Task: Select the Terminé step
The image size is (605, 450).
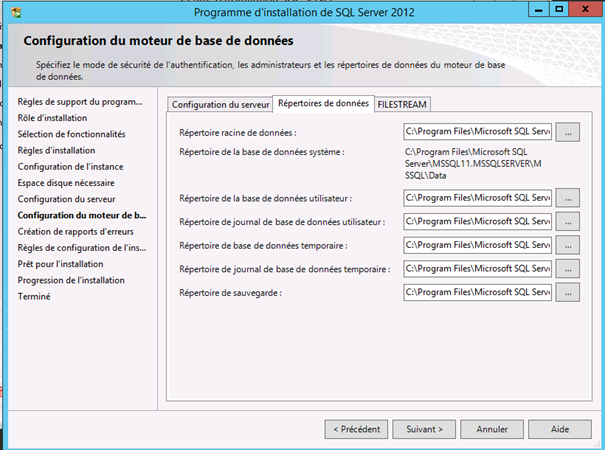Action: 34,296
